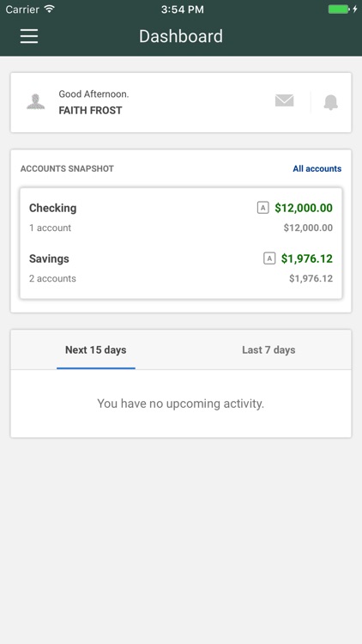Open the messages envelope icon
Image resolution: width=362 pixels, height=644 pixels.
[x=285, y=100]
